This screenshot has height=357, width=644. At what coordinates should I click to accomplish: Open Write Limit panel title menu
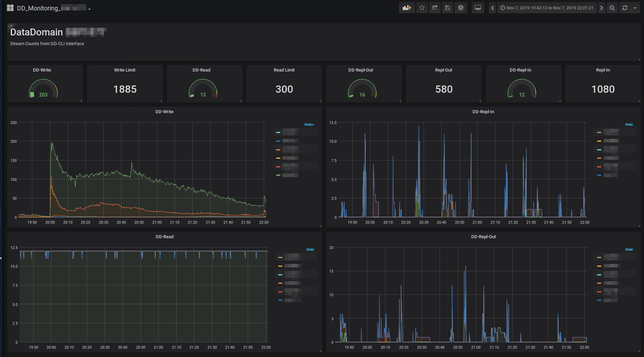(x=125, y=70)
